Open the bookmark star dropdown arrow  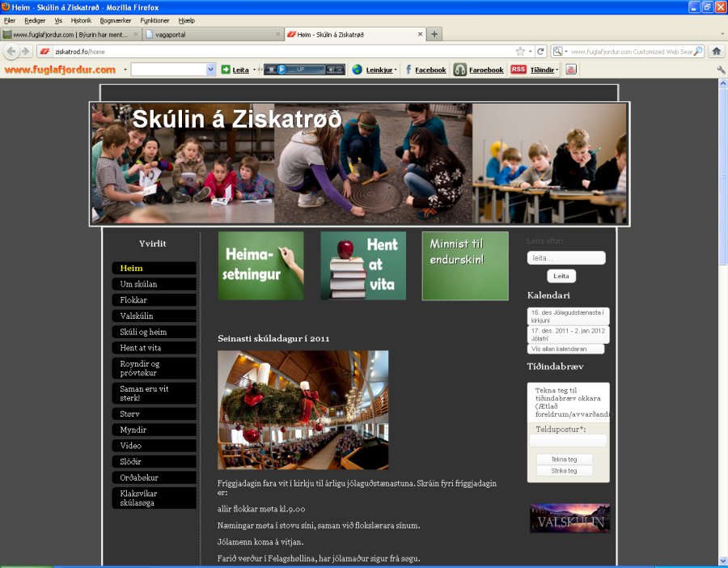pyautogui.click(x=530, y=52)
